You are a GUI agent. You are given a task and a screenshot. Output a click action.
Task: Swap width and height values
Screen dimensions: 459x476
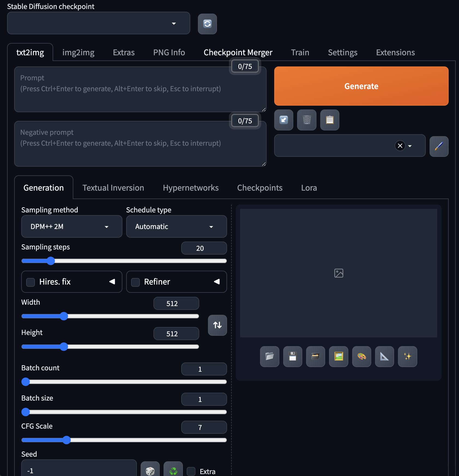coord(217,325)
